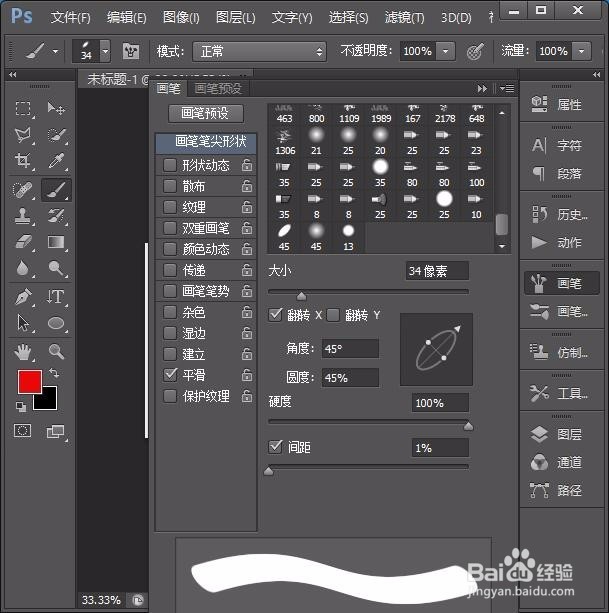This screenshot has width=609, height=613.
Task: Select the Brush tool in toolbox
Action: tap(56, 190)
